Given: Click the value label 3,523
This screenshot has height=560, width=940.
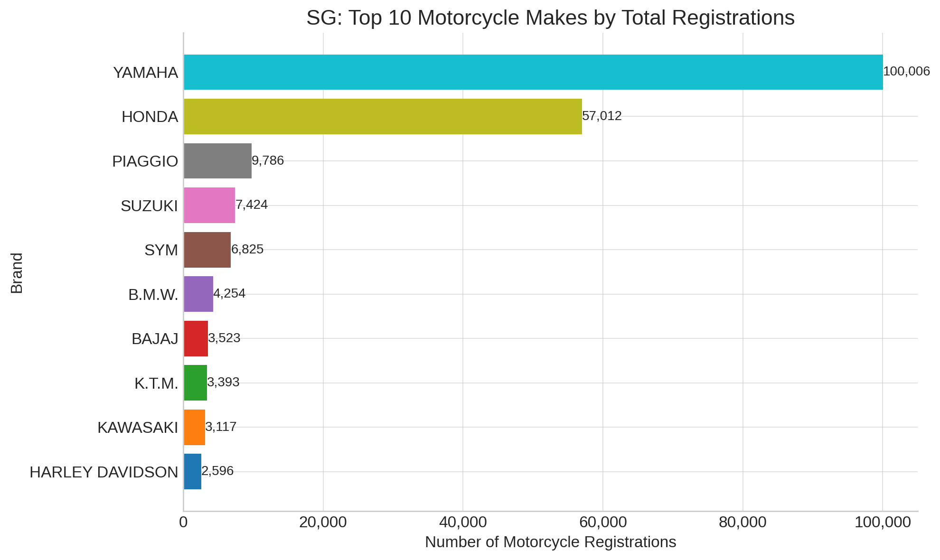Looking at the screenshot, I should [225, 338].
